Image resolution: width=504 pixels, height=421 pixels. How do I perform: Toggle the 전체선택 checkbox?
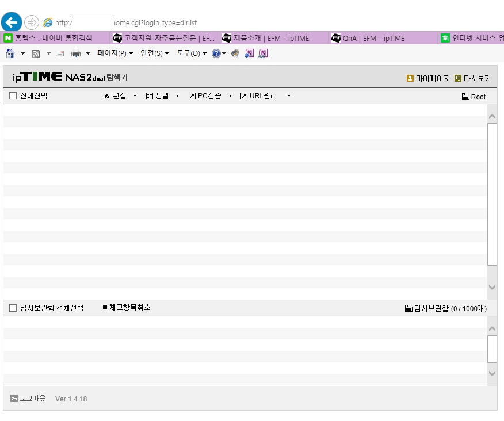[x=13, y=96]
